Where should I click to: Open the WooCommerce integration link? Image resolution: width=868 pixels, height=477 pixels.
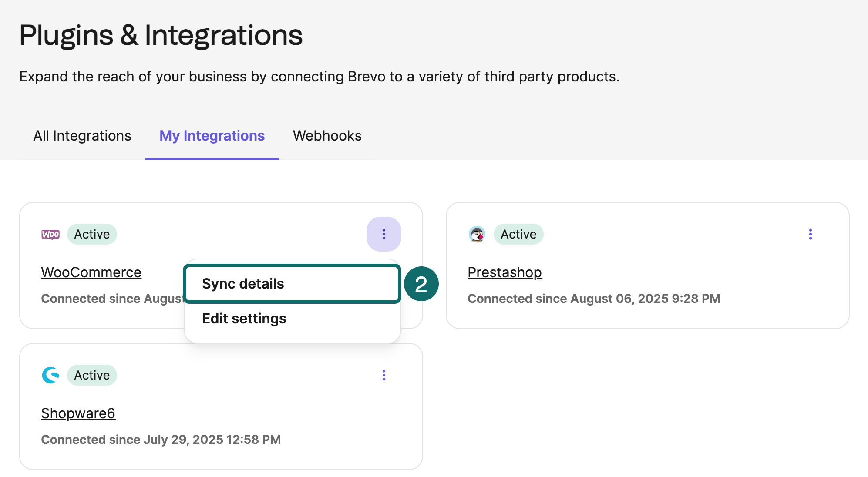point(91,272)
